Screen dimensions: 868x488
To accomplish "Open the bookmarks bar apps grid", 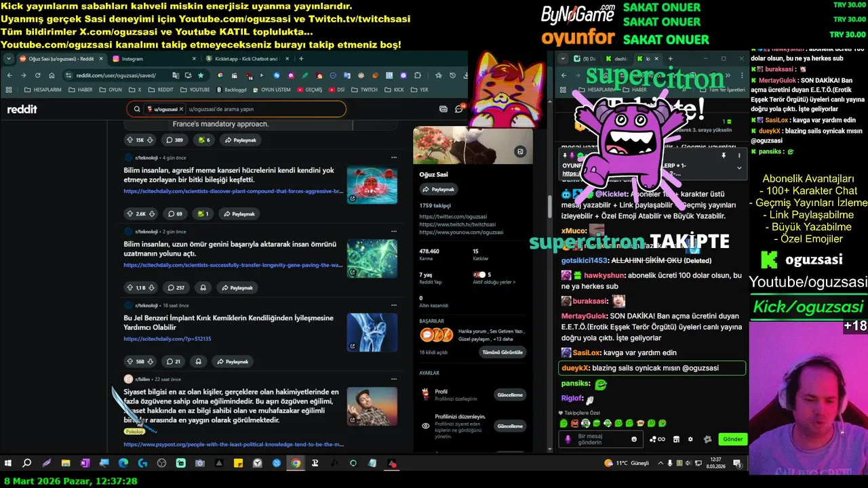I will [9, 89].
